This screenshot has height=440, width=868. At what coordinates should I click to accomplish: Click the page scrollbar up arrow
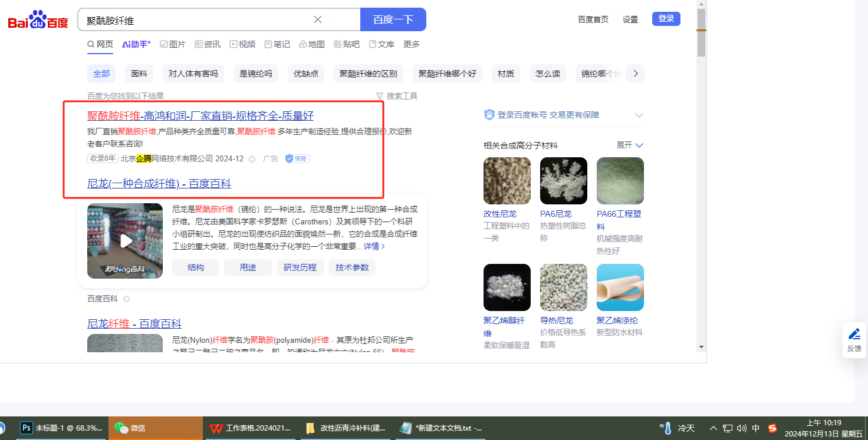pyautogui.click(x=701, y=5)
